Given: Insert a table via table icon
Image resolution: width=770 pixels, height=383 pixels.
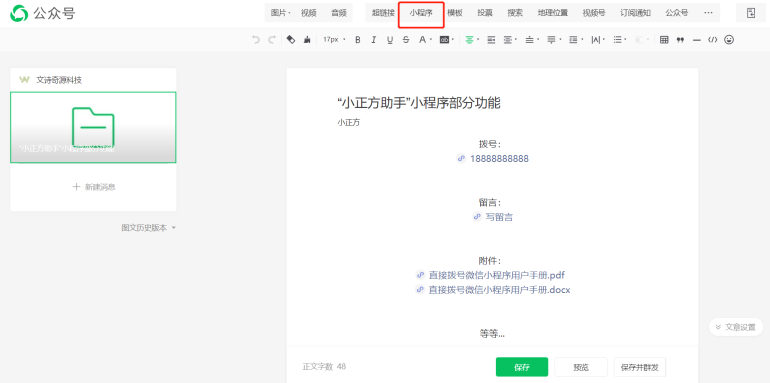Looking at the screenshot, I should click(664, 40).
